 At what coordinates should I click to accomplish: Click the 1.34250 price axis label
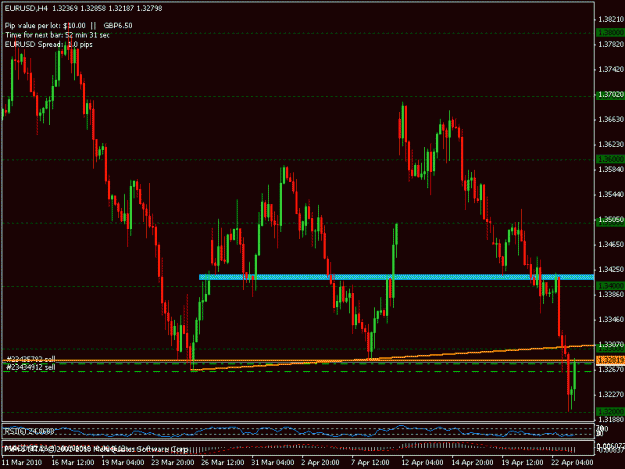tap(611, 269)
